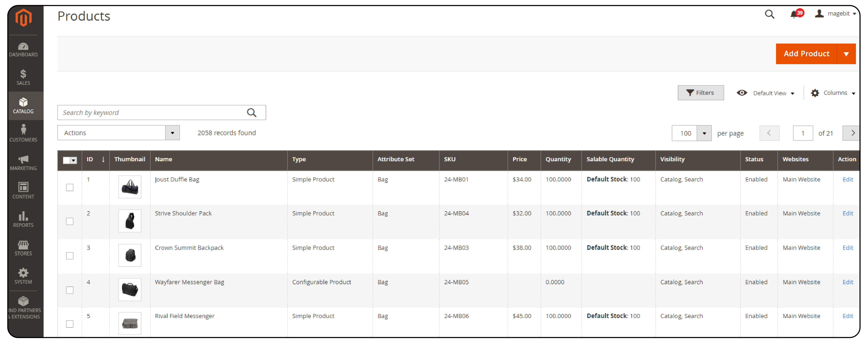
Task: Edit the Wayfarer Messenger Bag product
Action: click(x=848, y=282)
